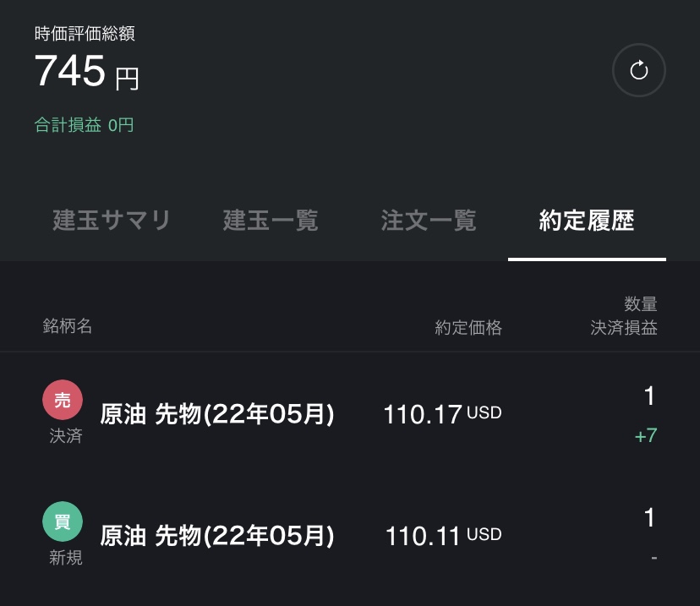Screen dimensions: 700x606
Task: Select the 注文一覧 tab
Action: pyautogui.click(x=429, y=221)
